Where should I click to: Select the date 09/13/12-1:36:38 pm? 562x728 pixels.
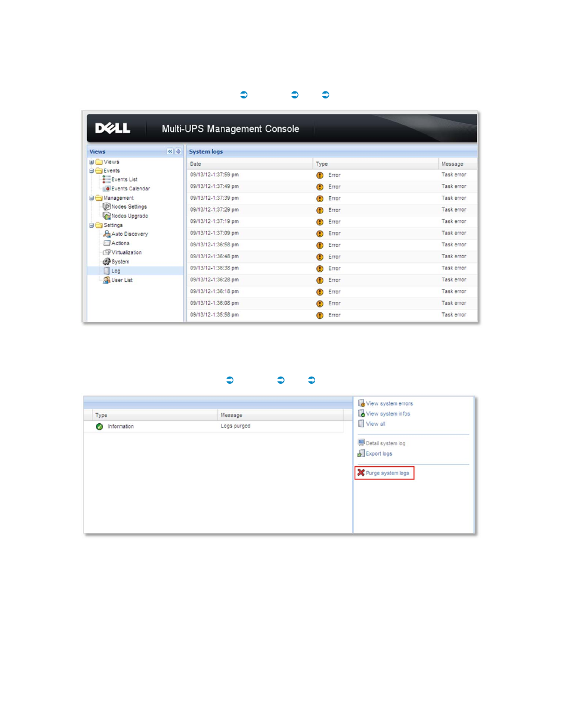click(x=214, y=268)
